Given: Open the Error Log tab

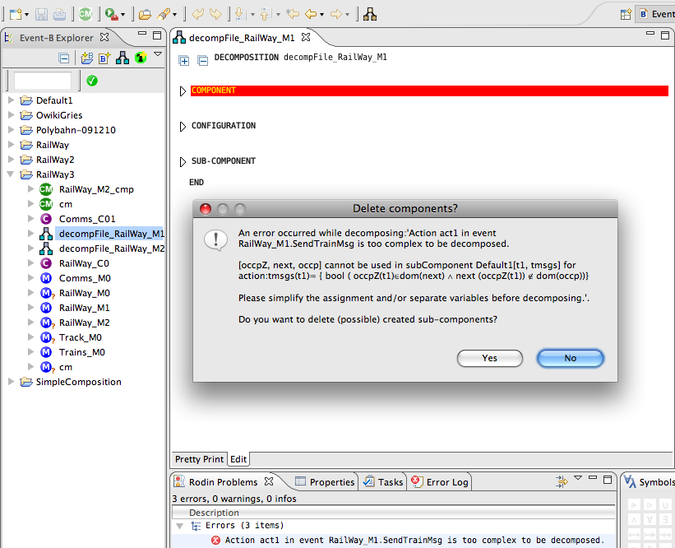Looking at the screenshot, I should point(440,482).
